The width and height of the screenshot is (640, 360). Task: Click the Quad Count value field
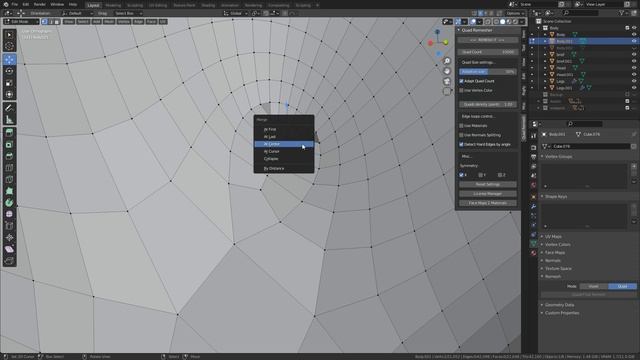click(x=488, y=52)
